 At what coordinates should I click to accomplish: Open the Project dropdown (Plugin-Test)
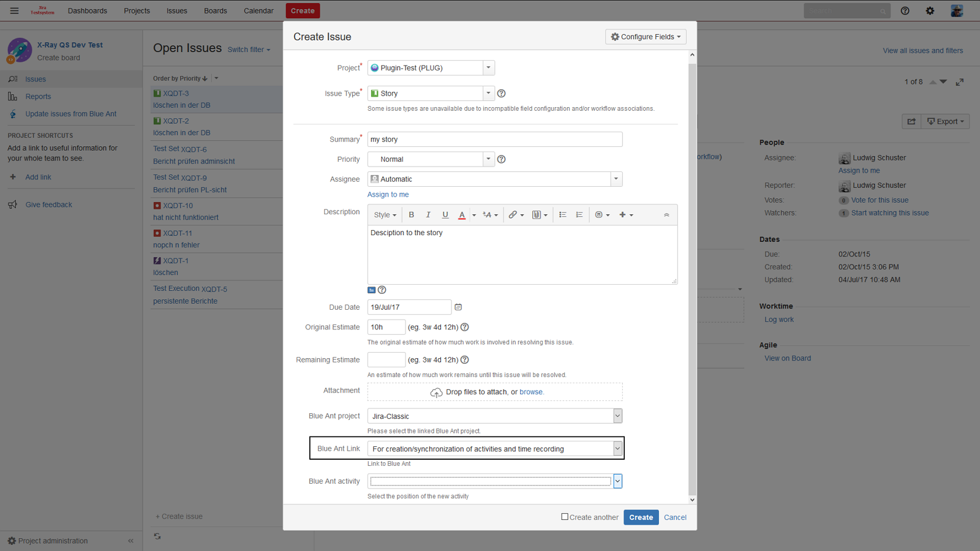[431, 68]
